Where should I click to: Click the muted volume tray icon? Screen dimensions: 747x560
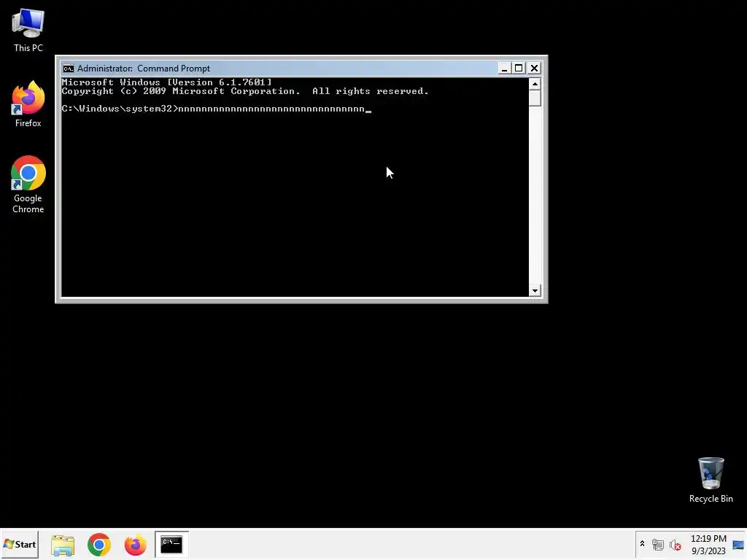pos(675,545)
